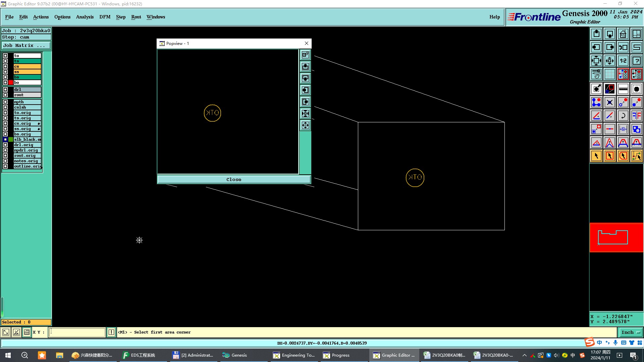
Task: Click the 1:2 zoom scale icon
Action: (623, 61)
